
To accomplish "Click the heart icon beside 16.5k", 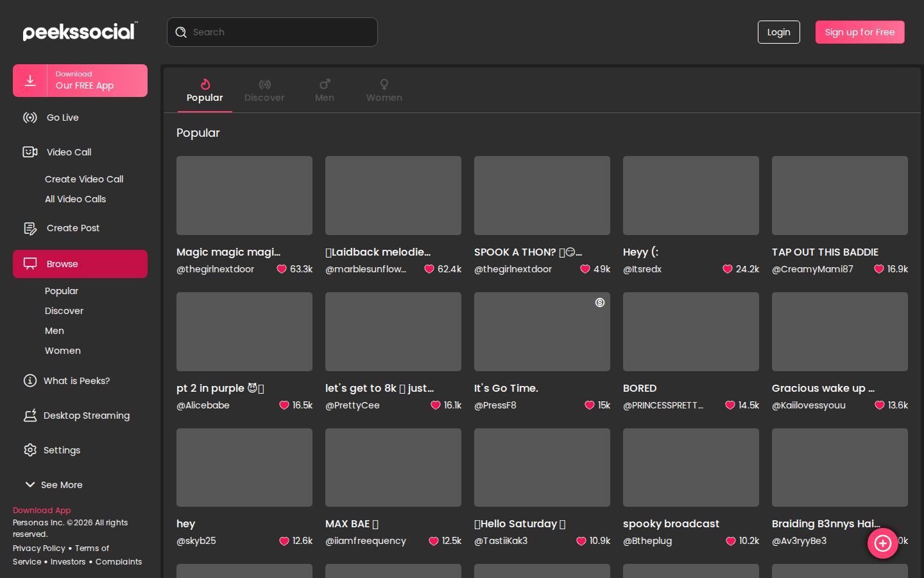I will click(284, 405).
